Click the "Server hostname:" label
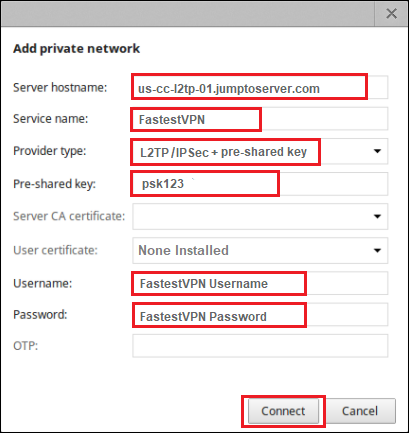 (60, 88)
